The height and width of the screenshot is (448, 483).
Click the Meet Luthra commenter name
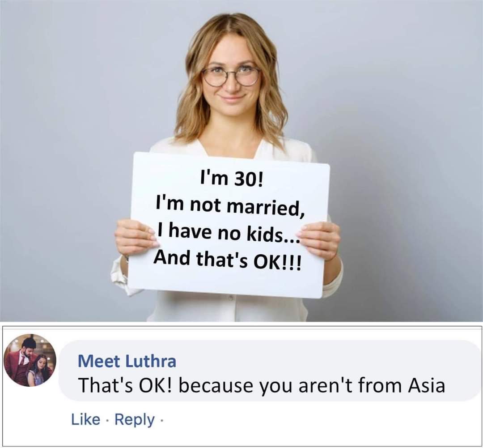127,361
